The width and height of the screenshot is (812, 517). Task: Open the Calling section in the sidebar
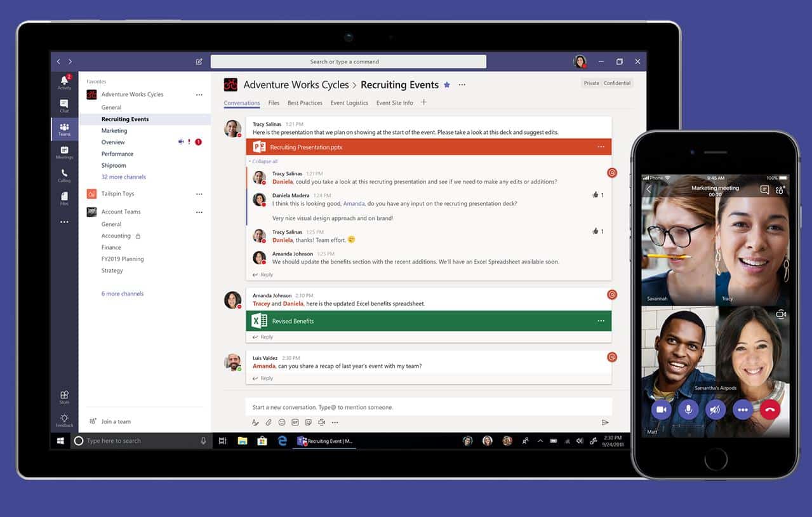(64, 175)
